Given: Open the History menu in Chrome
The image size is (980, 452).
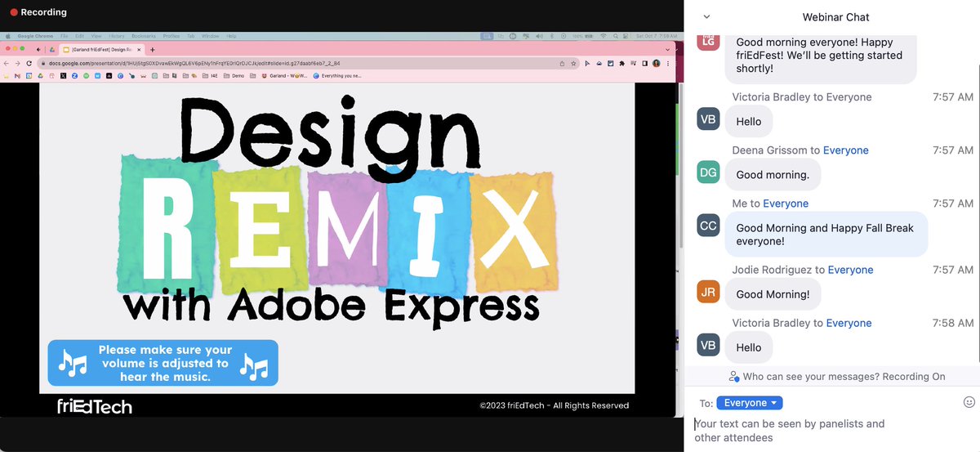Looking at the screenshot, I should click(x=117, y=36).
